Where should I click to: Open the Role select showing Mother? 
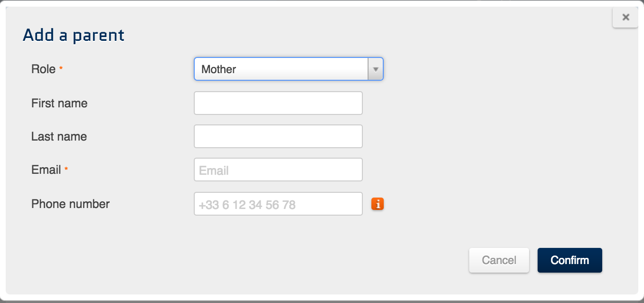pos(281,69)
